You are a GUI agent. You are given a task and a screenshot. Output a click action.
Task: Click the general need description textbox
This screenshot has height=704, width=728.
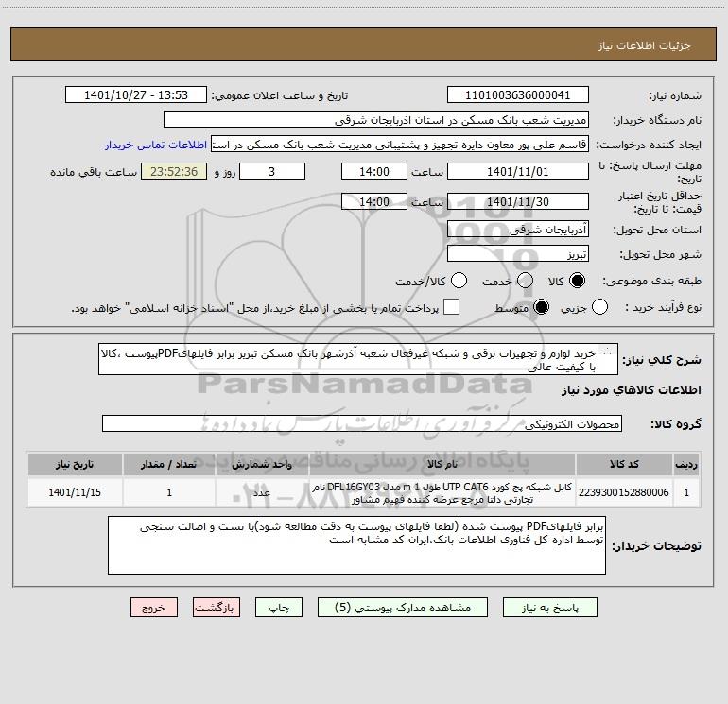pyautogui.click(x=358, y=360)
